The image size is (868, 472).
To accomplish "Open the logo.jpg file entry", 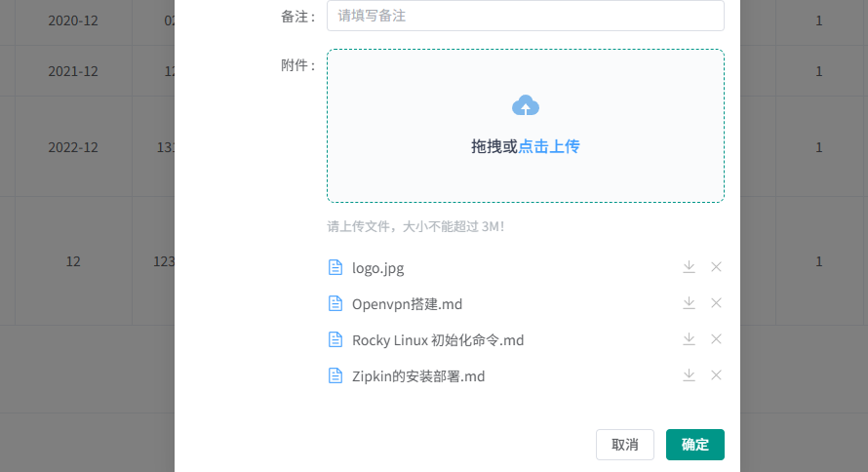I will 378,268.
